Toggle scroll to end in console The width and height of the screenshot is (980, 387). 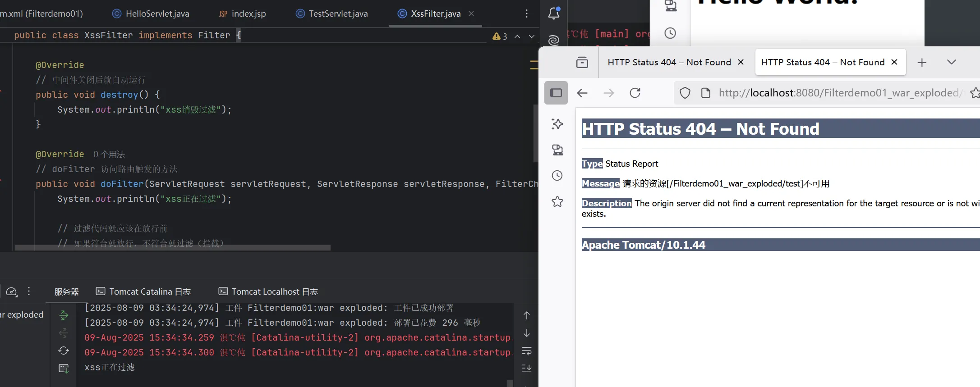click(x=526, y=368)
